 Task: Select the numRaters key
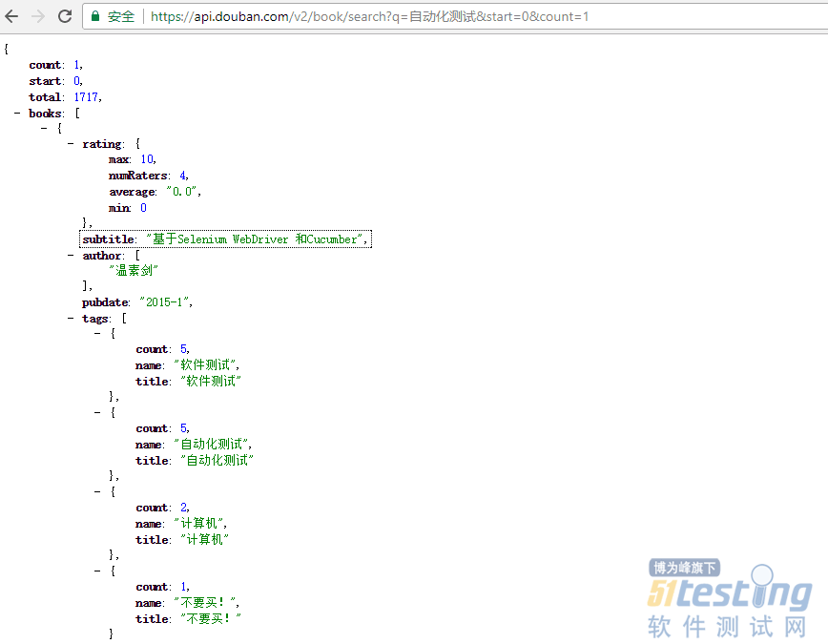[x=137, y=176]
